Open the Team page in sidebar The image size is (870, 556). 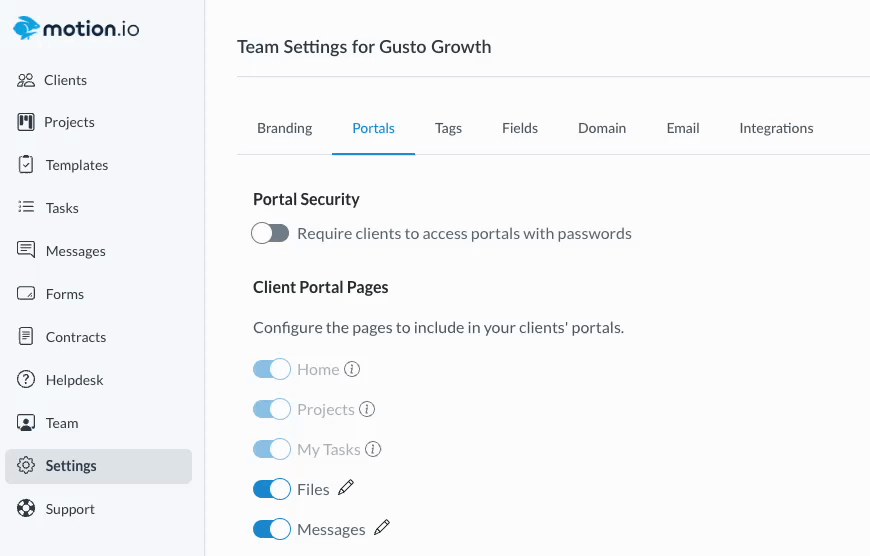[x=62, y=423]
